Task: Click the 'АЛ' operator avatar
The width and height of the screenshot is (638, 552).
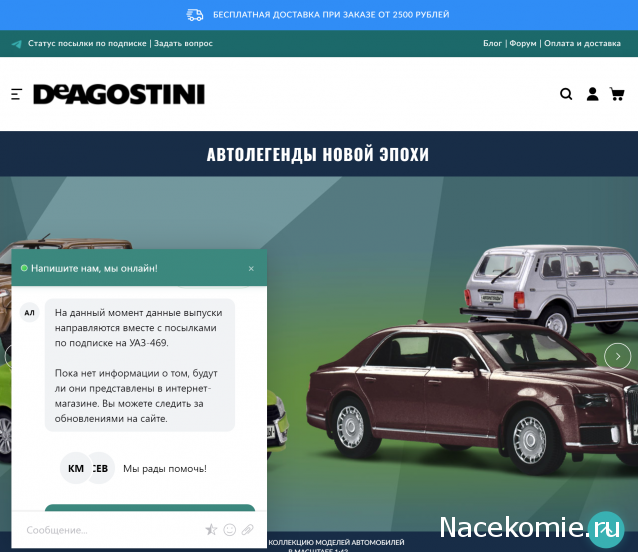Action: click(x=29, y=312)
